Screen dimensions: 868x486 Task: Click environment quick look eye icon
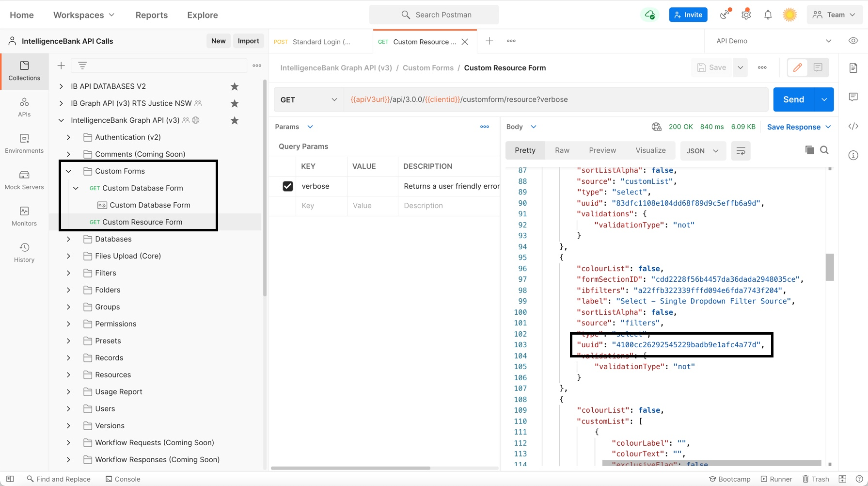853,41
